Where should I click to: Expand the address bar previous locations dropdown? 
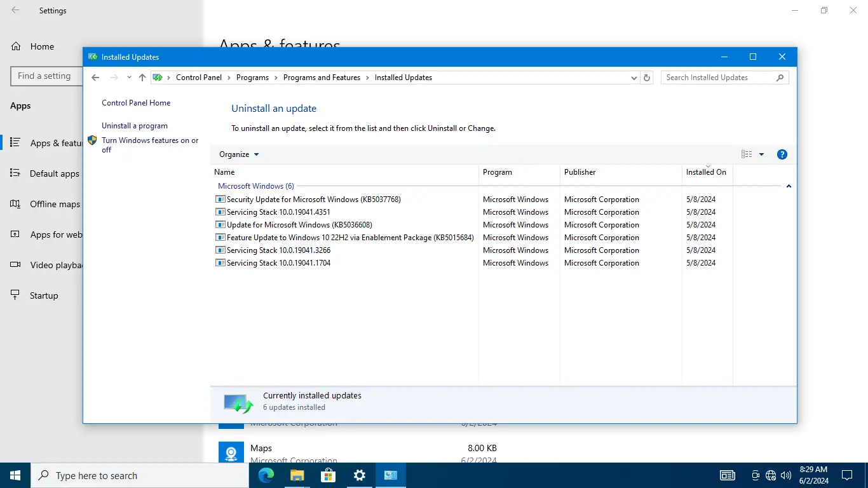(x=634, y=78)
